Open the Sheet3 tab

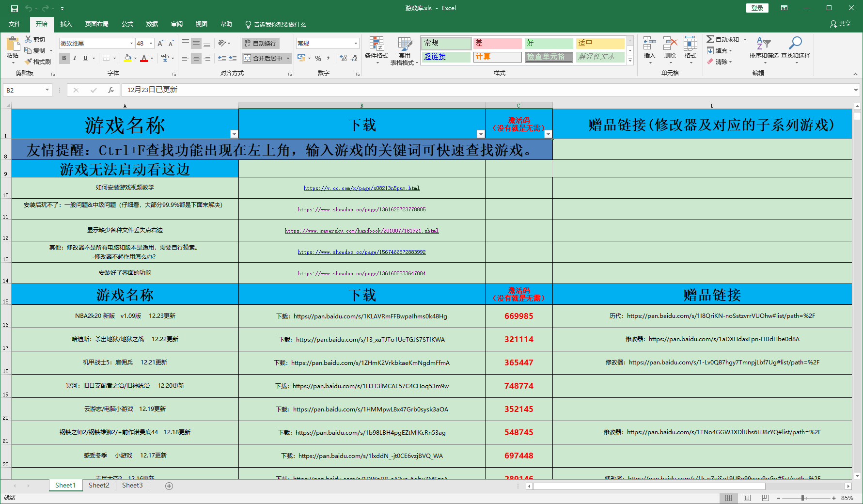pos(132,486)
